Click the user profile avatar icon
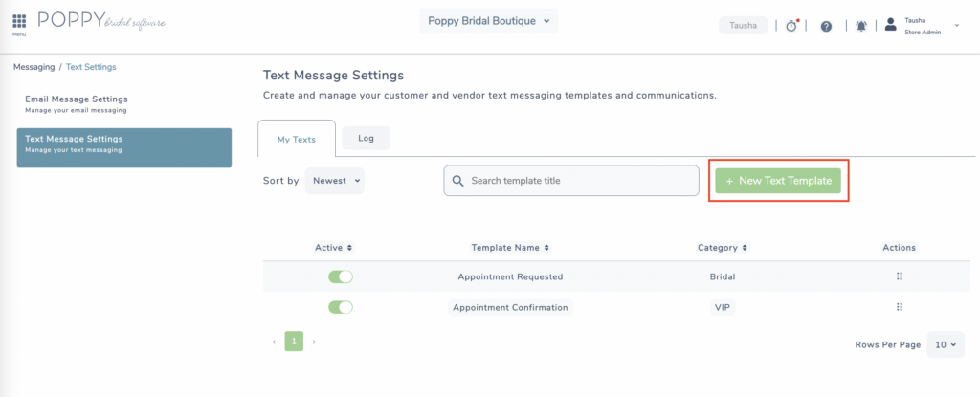 [x=891, y=25]
